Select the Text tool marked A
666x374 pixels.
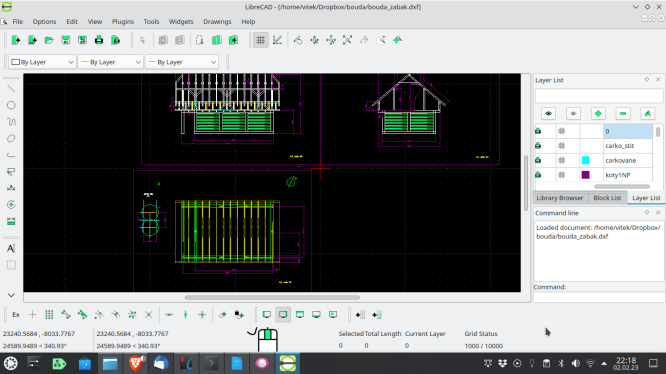(11, 248)
